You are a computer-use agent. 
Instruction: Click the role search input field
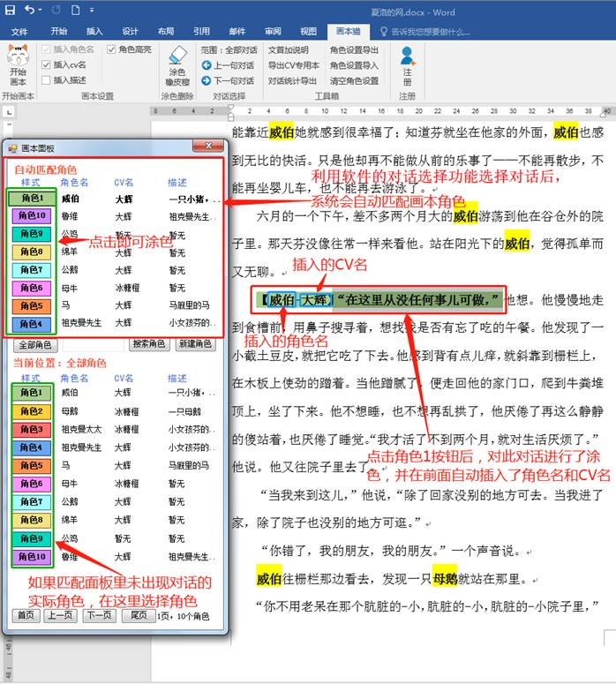[94, 345]
